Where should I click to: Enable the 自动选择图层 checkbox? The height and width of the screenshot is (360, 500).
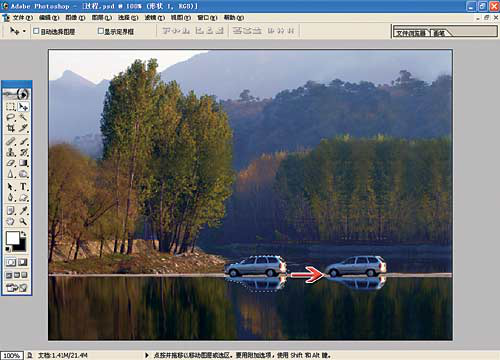[36, 31]
